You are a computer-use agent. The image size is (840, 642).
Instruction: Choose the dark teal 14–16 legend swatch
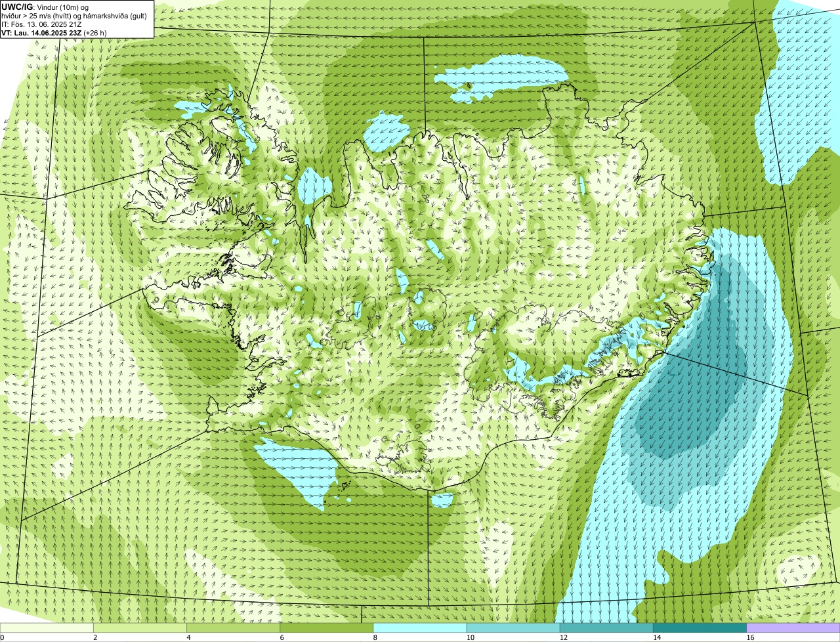pyautogui.click(x=700, y=628)
